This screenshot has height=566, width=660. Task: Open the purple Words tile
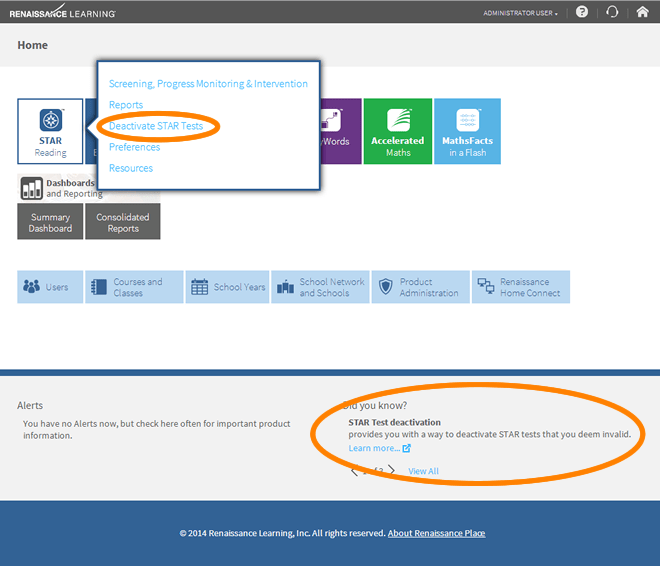point(341,131)
